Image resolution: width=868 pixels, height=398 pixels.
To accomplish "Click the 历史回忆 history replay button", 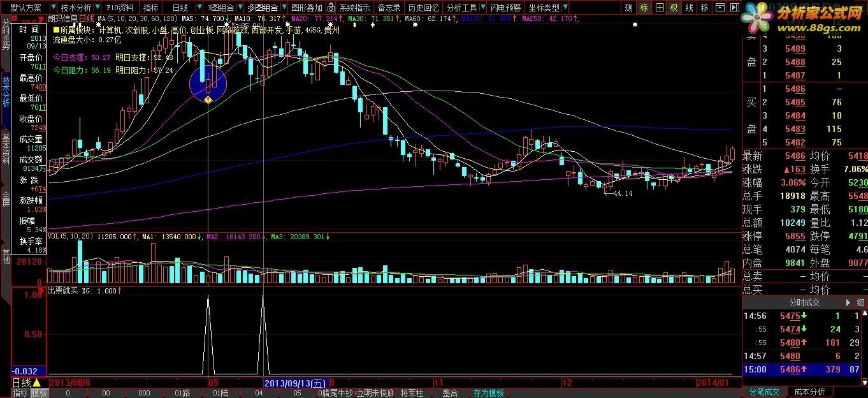I will (x=424, y=8).
